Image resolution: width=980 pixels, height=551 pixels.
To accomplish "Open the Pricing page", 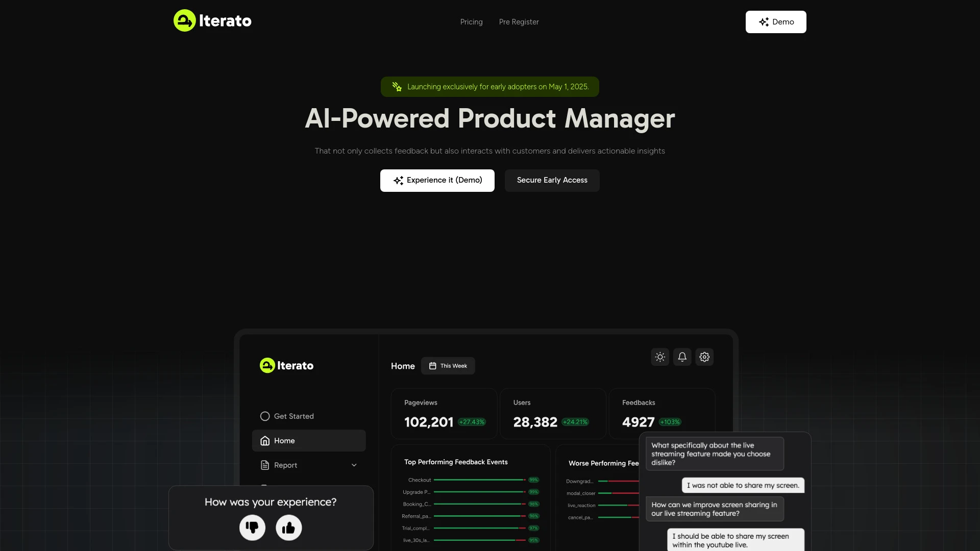I will click(471, 22).
